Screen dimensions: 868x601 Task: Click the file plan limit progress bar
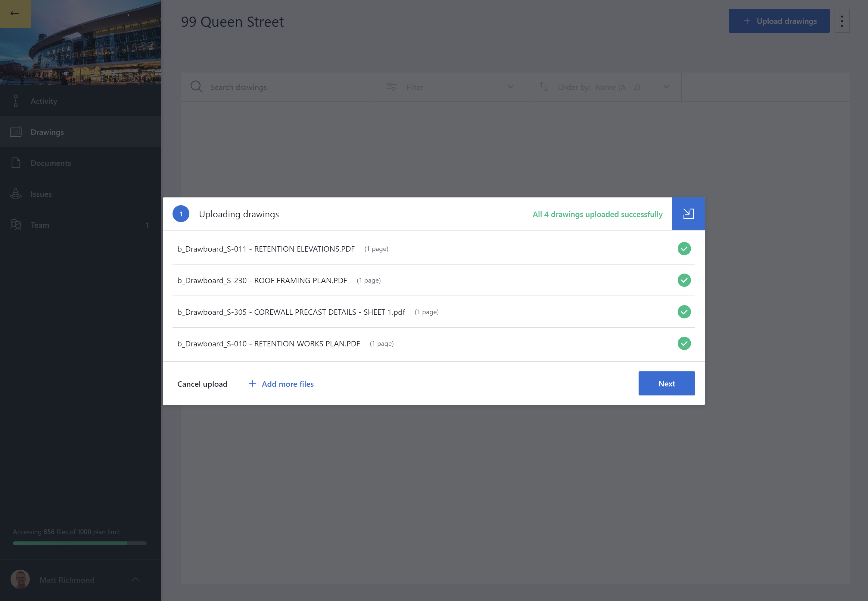pos(79,543)
